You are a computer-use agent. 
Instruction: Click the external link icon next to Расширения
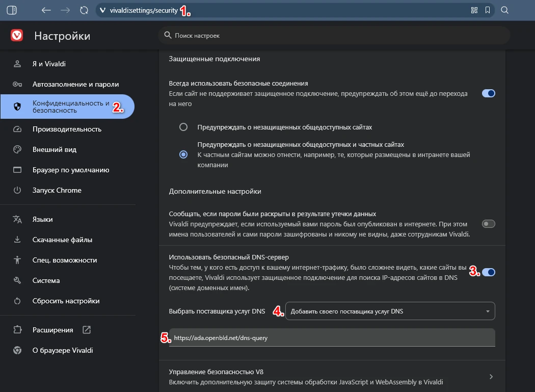87,330
